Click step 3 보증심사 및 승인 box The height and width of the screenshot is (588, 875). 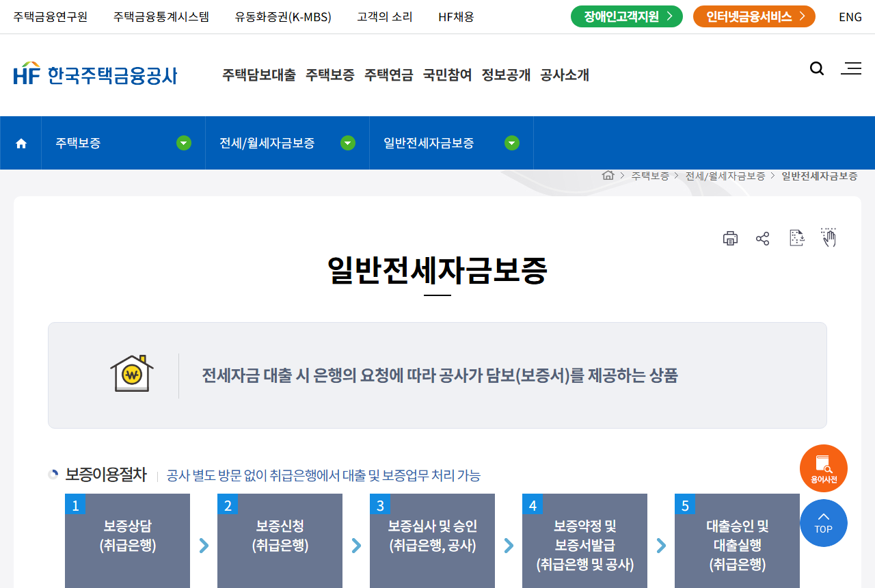pos(432,541)
